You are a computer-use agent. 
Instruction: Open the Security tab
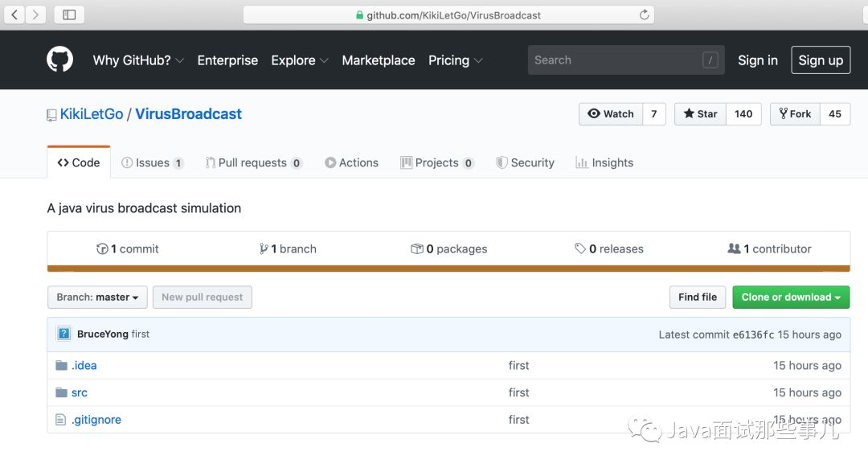click(526, 162)
